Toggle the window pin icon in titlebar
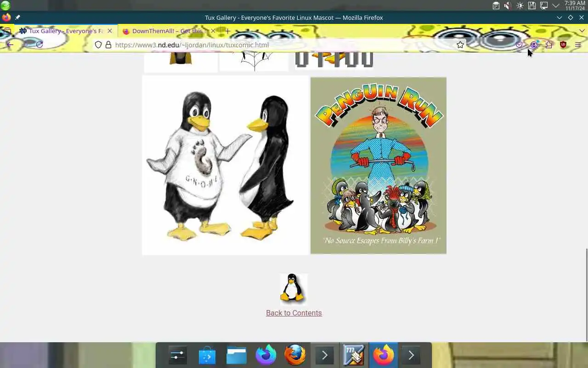 pos(17,17)
